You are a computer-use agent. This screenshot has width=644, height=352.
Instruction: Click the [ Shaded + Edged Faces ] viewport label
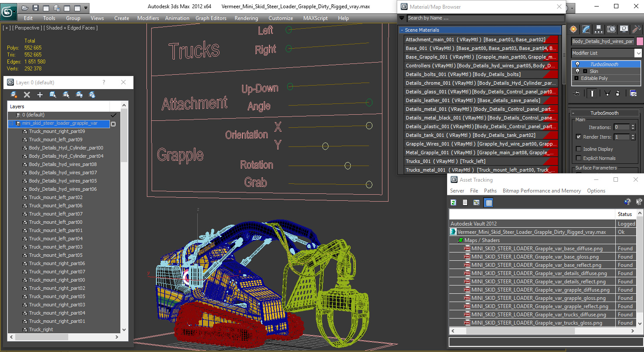coord(71,28)
